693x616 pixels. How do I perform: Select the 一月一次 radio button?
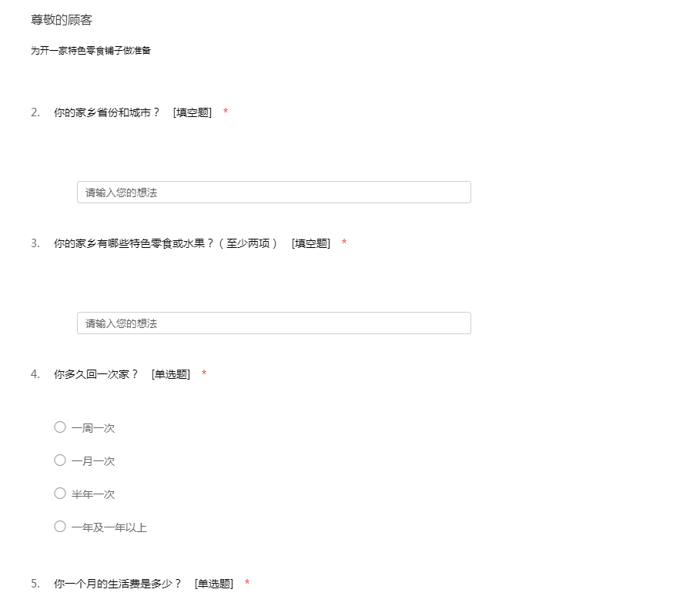pos(60,460)
